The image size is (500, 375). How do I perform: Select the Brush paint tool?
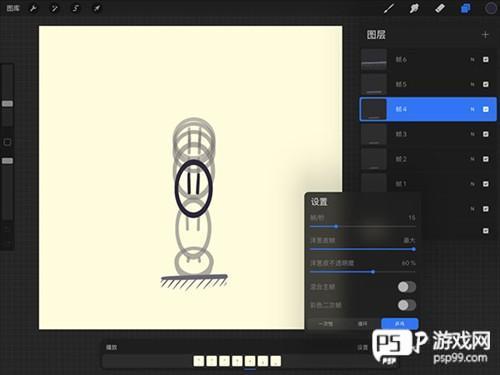389,8
